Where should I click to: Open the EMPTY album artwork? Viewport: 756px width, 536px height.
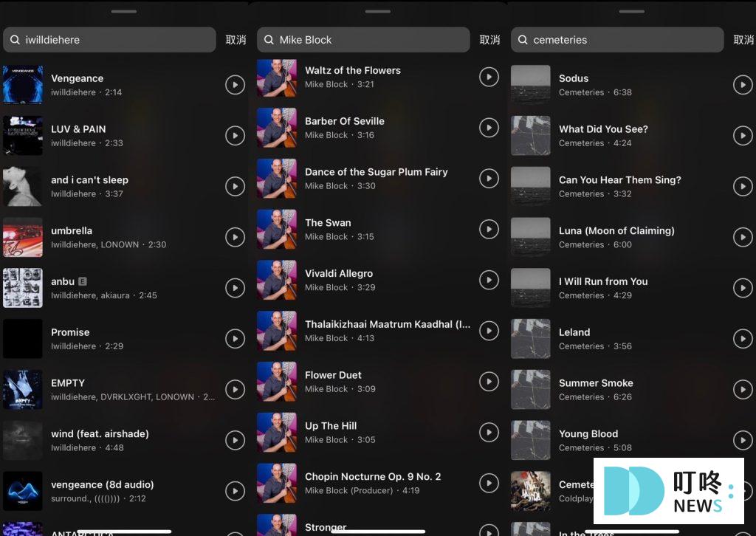pyautogui.click(x=23, y=390)
